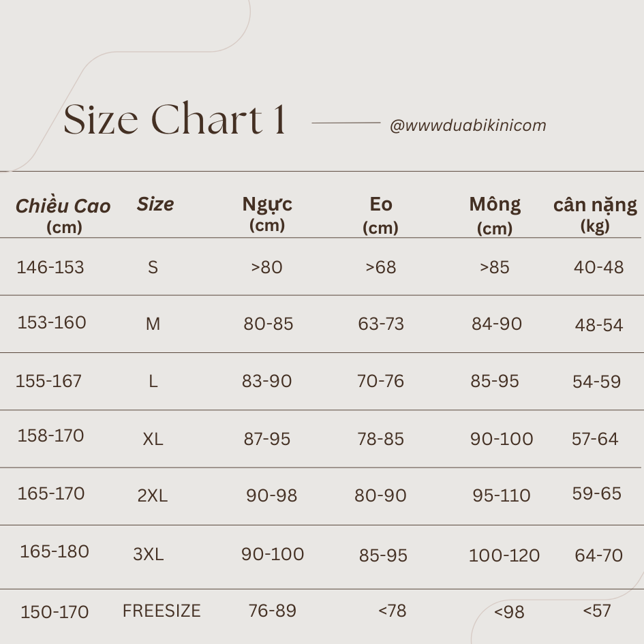
Task: Click the 76-89 bust value
Action: coord(272,610)
